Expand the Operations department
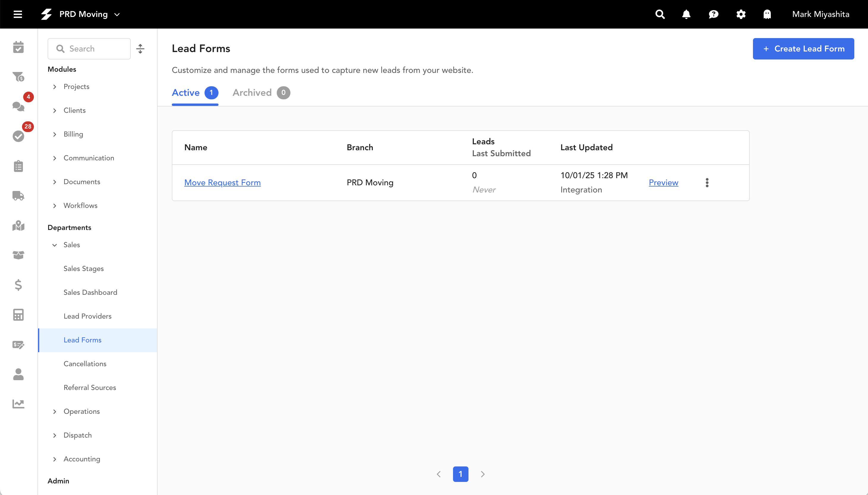Viewport: 868px width, 495px height. (x=55, y=411)
